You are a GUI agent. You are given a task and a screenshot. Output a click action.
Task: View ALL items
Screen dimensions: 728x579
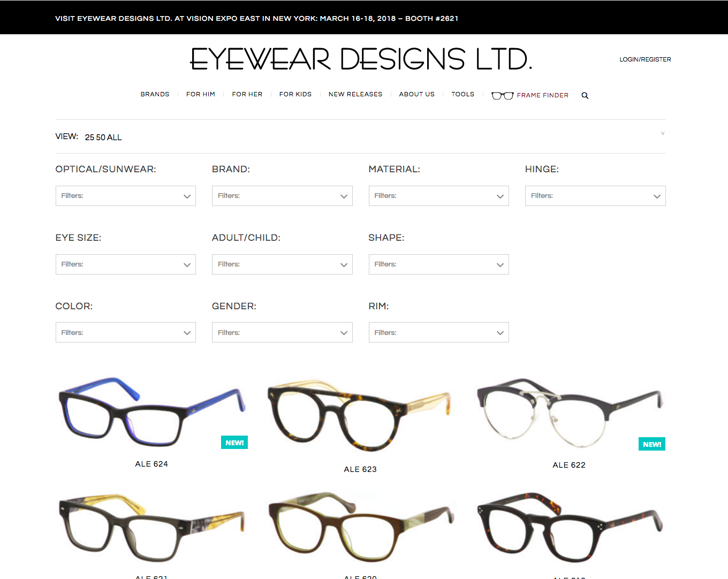click(x=115, y=138)
